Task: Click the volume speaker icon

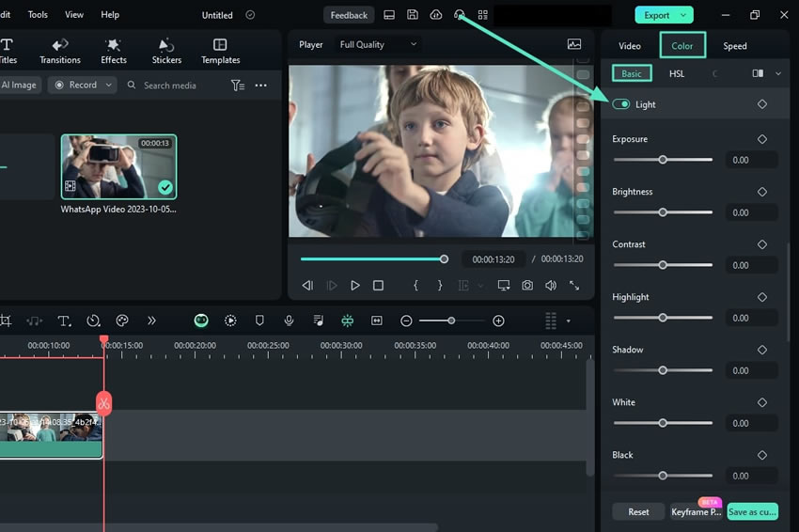Action: click(551, 286)
